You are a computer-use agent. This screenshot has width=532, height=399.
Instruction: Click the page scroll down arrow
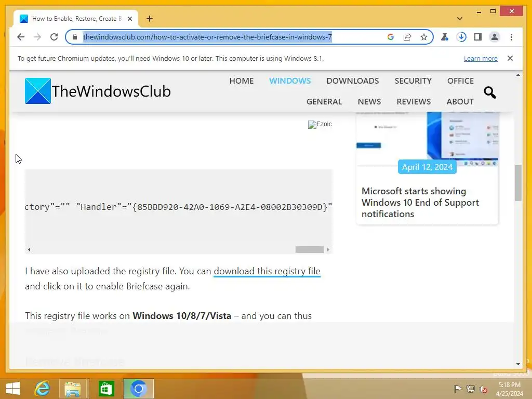[x=518, y=364]
